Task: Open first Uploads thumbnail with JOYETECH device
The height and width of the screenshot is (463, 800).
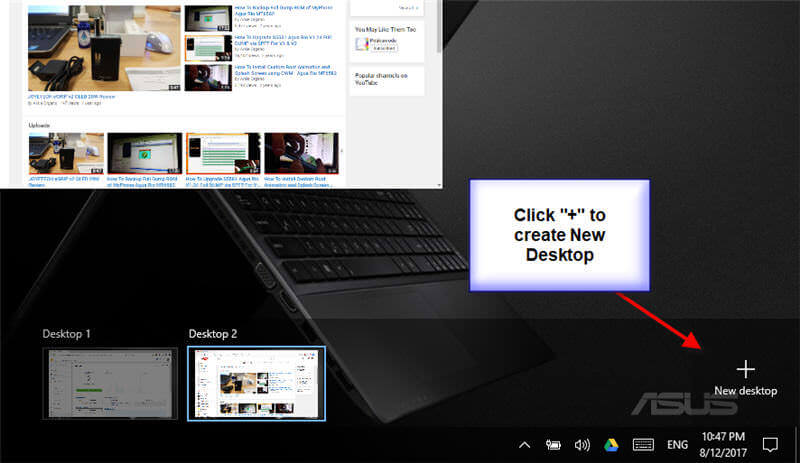Action: pyautogui.click(x=66, y=153)
